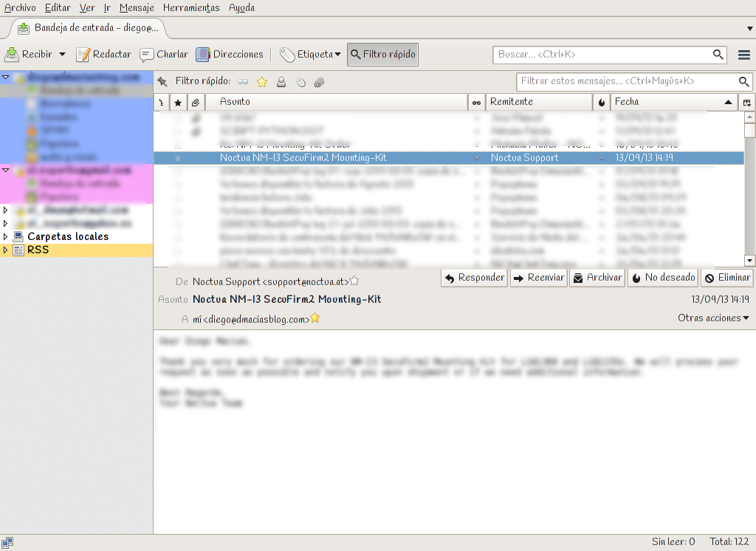Toggle the contacts quick filter

point(281,82)
